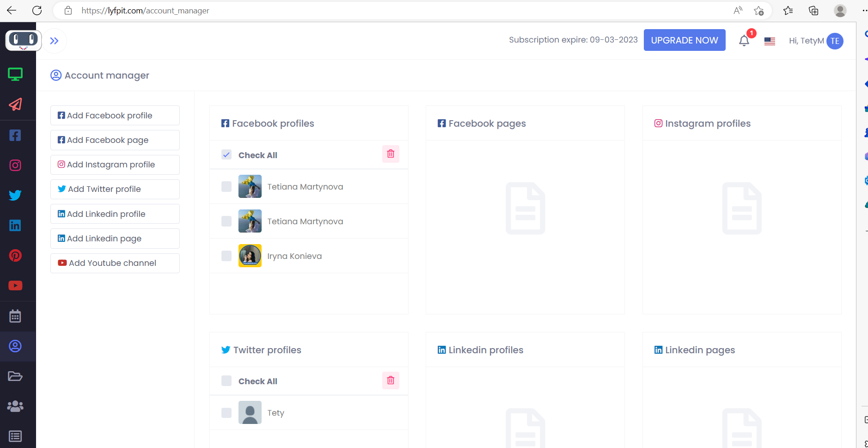Open Instagram section in left sidebar
The height and width of the screenshot is (448, 868).
point(15,165)
